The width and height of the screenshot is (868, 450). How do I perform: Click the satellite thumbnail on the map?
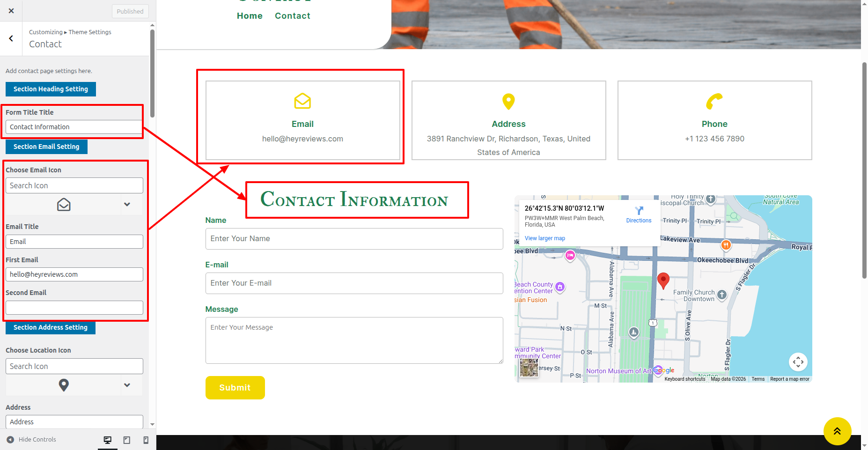pyautogui.click(x=529, y=368)
